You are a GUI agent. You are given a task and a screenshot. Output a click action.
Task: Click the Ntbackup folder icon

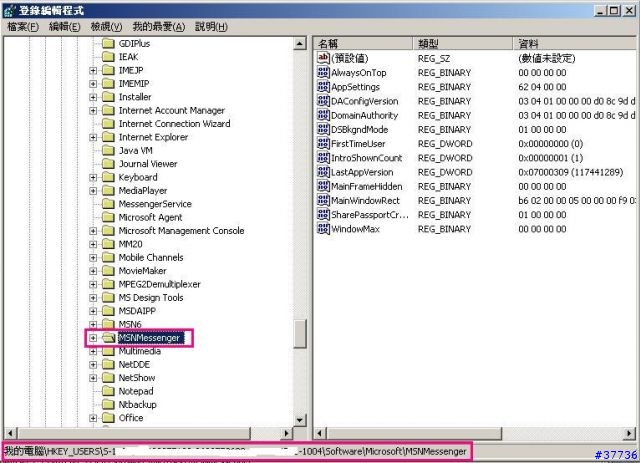coord(108,405)
